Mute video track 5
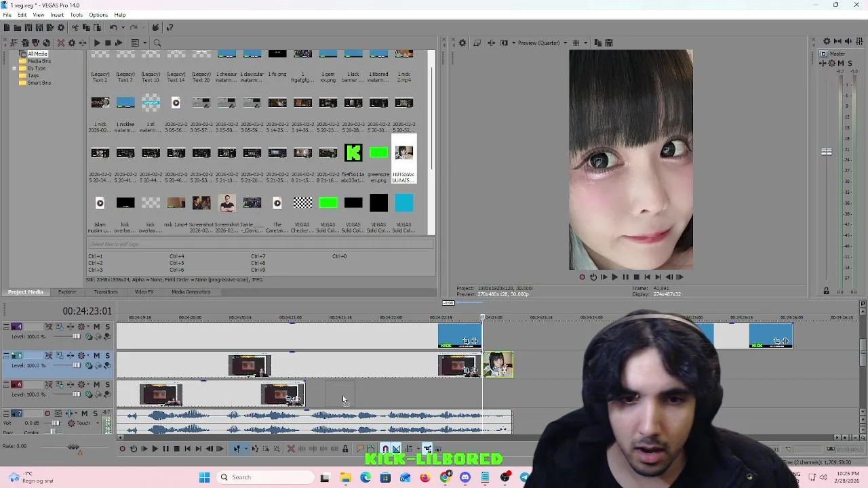This screenshot has width=868, height=488. click(x=97, y=355)
